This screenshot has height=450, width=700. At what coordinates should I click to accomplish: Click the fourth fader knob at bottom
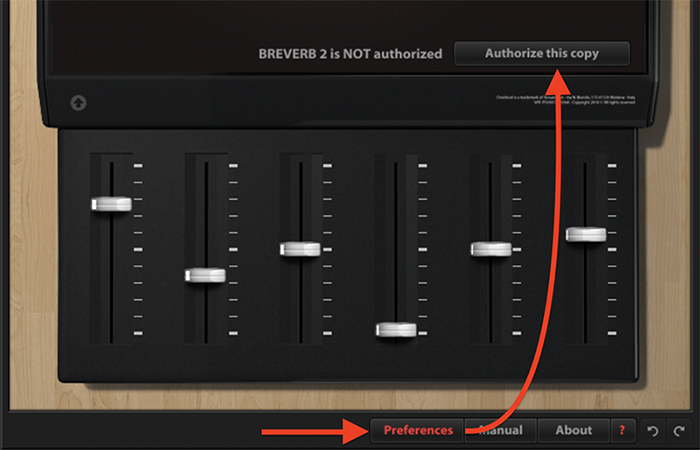point(396,330)
